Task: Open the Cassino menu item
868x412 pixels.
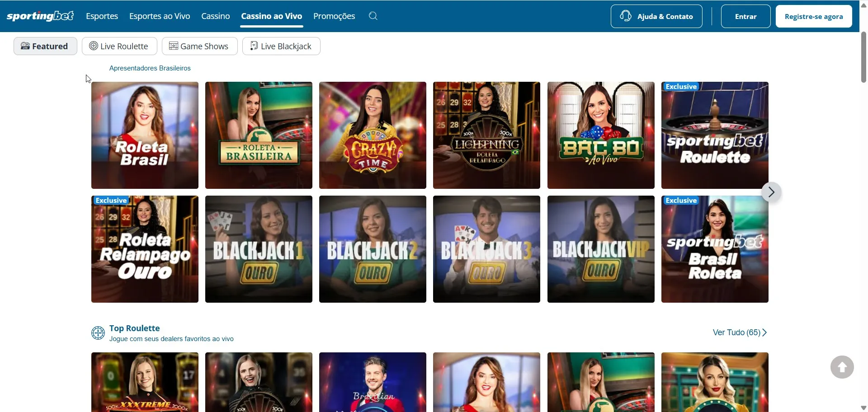Action: point(216,16)
